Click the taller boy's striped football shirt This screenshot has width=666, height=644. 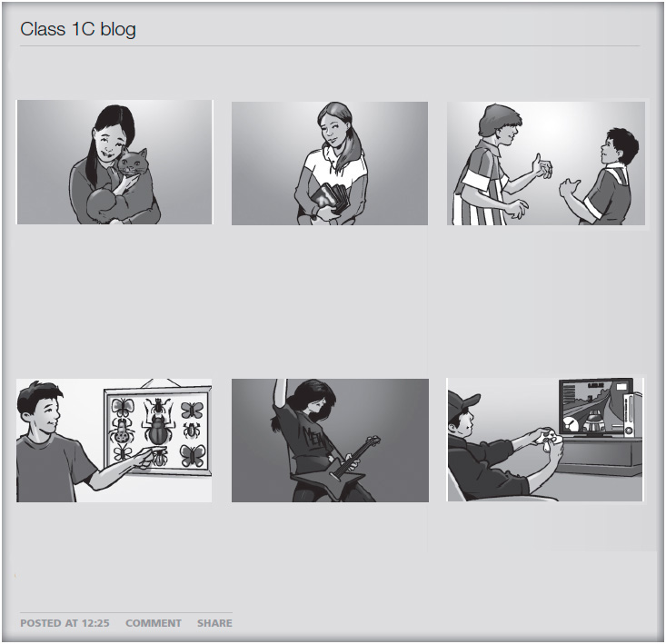tap(479, 187)
